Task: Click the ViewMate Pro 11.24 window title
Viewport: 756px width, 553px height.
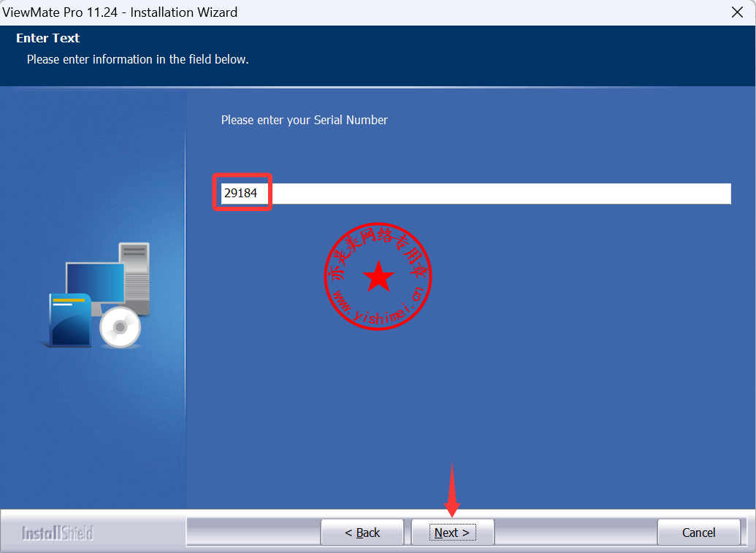Action: click(x=120, y=12)
